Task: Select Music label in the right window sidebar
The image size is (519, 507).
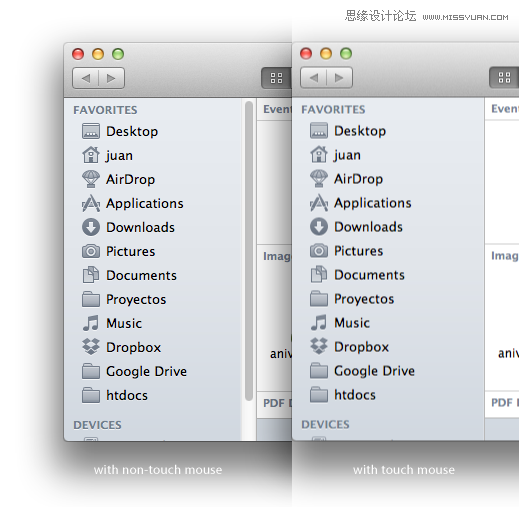Action: coord(352,323)
